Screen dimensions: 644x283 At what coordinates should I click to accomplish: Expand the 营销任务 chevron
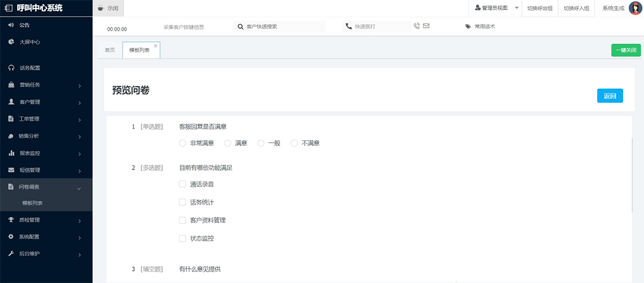[x=79, y=86]
